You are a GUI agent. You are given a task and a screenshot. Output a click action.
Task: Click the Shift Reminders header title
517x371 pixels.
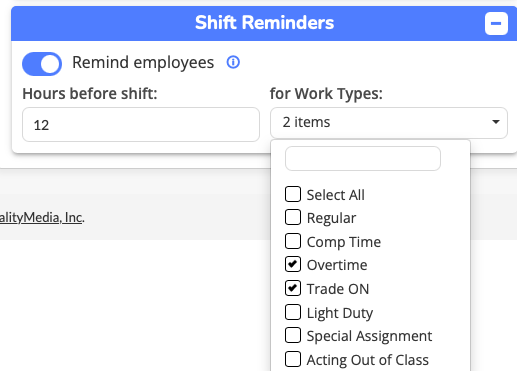pos(264,23)
